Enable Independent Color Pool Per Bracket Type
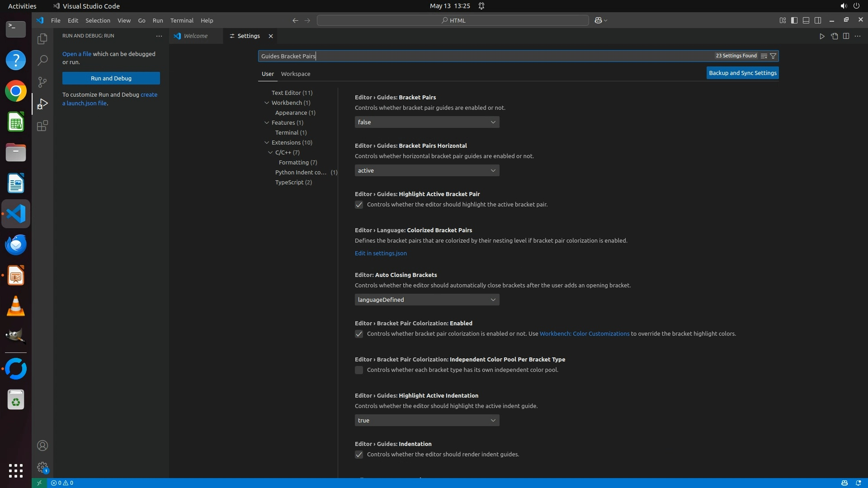 click(x=359, y=370)
